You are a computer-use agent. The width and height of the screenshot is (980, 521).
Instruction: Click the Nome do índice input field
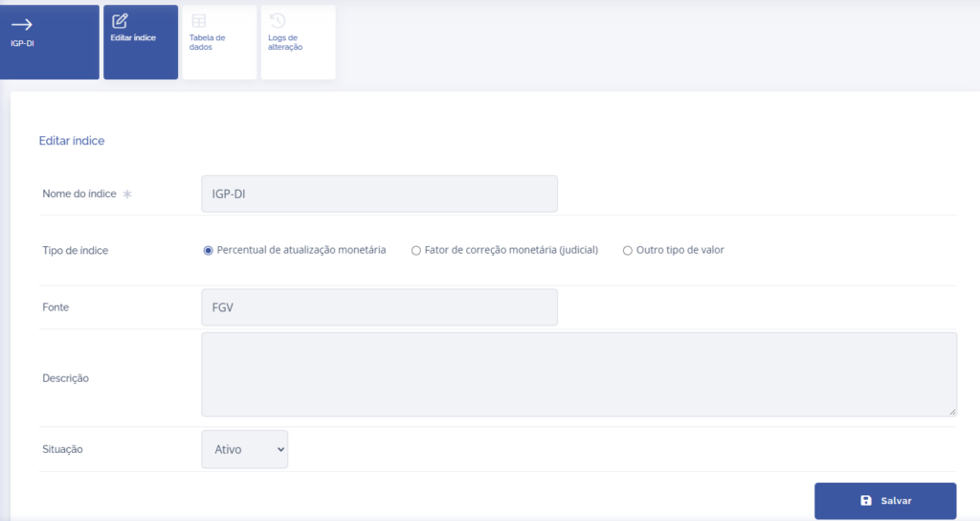pyautogui.click(x=379, y=193)
